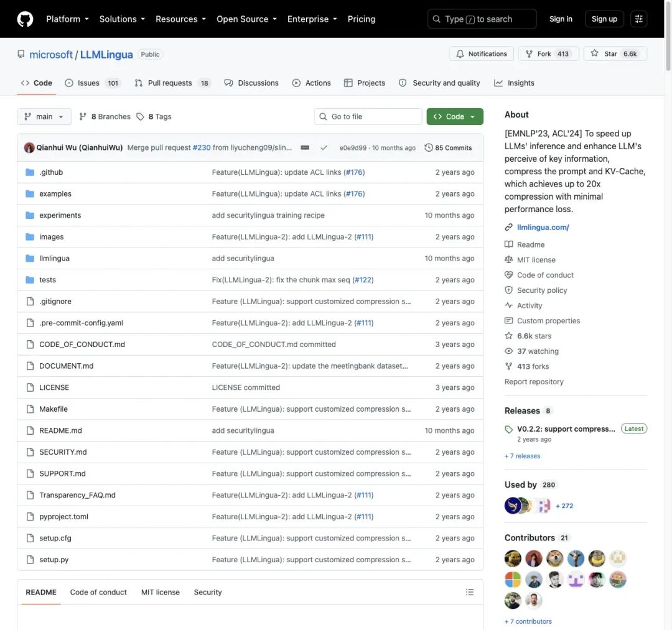Screen dimensions: 672x630
Task: Open the tests folder
Action: pos(47,280)
